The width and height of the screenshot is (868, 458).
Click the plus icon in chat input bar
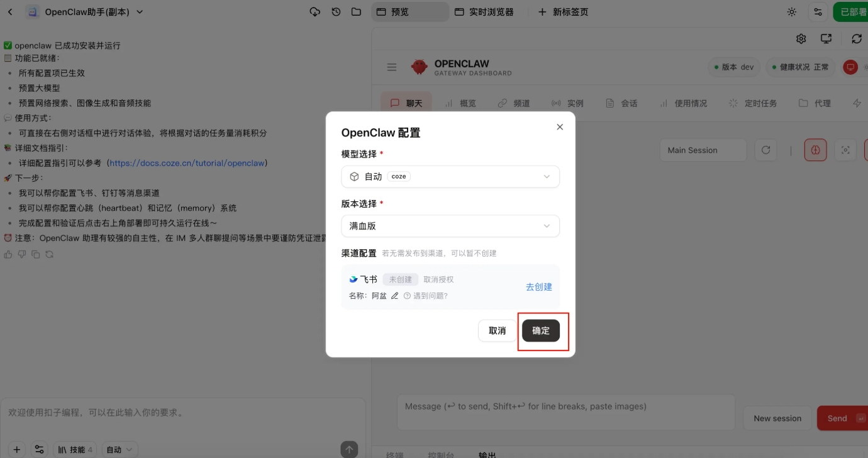[x=16, y=449]
